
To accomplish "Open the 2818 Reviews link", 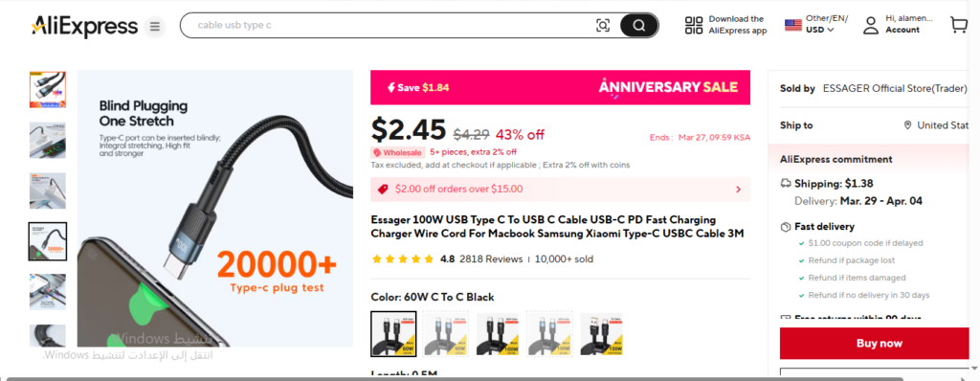I will [491, 259].
